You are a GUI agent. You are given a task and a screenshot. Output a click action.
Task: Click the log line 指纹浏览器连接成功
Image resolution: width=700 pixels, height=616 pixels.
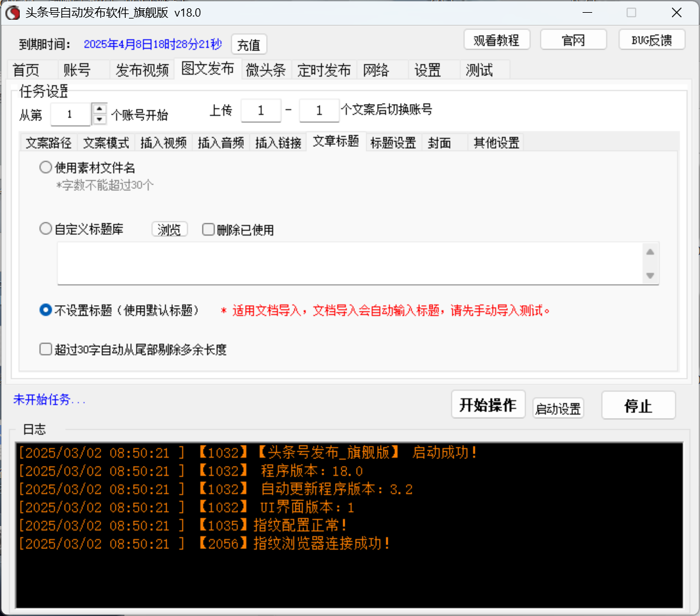coord(204,544)
